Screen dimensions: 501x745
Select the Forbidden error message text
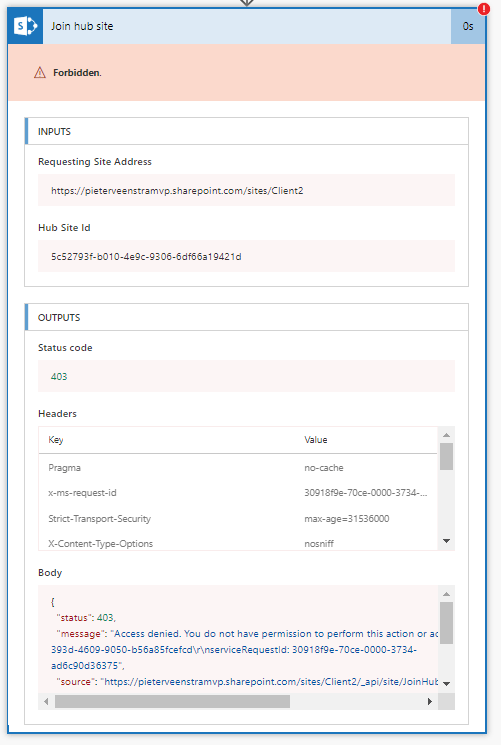coord(77,73)
